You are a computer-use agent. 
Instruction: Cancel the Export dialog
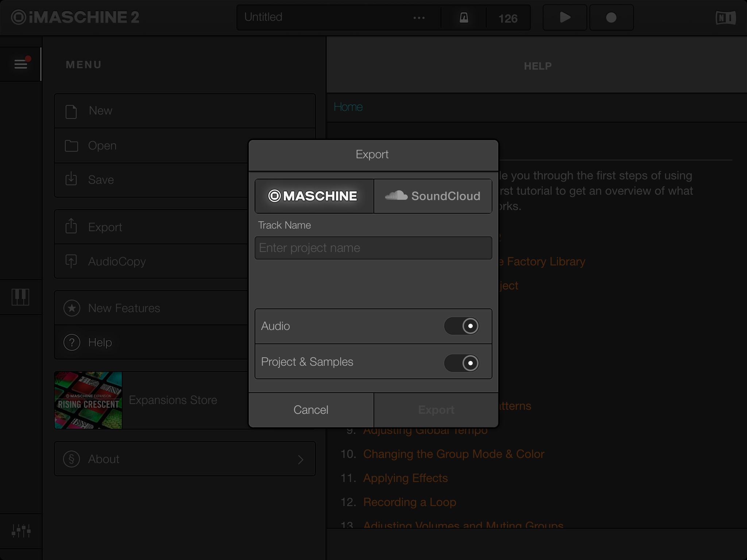(311, 410)
